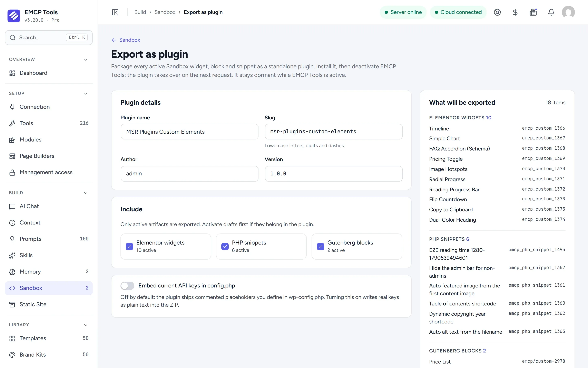Collapse the Setup section chevron
This screenshot has height=368, width=588.
tap(86, 93)
